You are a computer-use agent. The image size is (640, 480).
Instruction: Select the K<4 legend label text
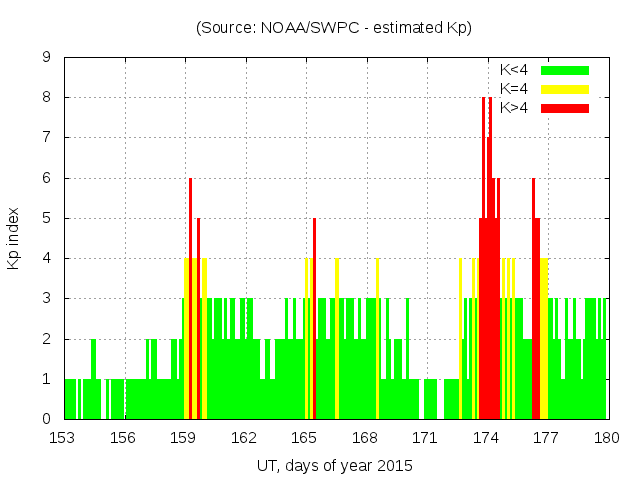coord(514,70)
